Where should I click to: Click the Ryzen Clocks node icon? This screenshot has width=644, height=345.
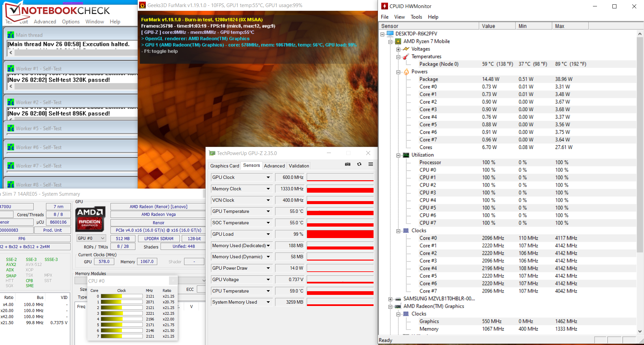pyautogui.click(x=406, y=231)
